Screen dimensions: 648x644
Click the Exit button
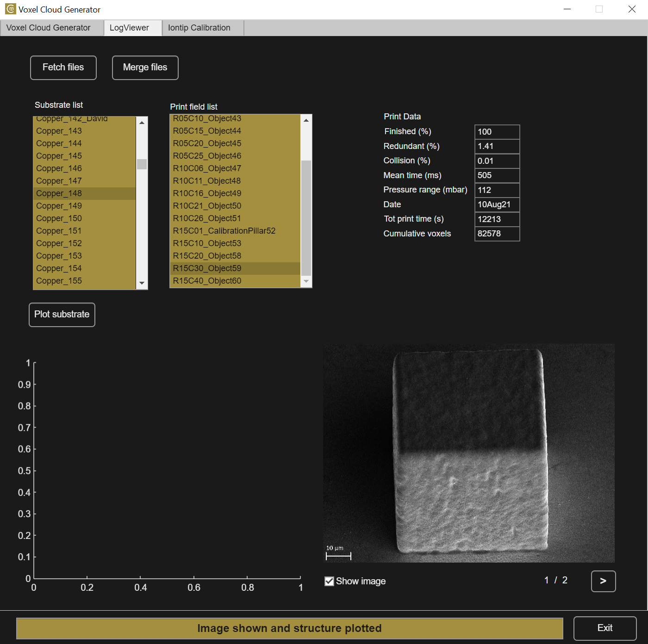click(605, 628)
